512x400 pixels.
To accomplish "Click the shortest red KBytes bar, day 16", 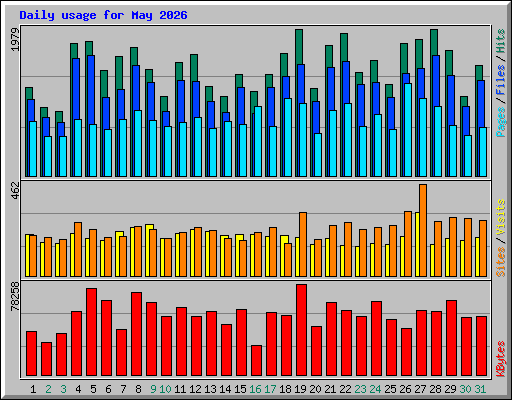I will [256, 361].
